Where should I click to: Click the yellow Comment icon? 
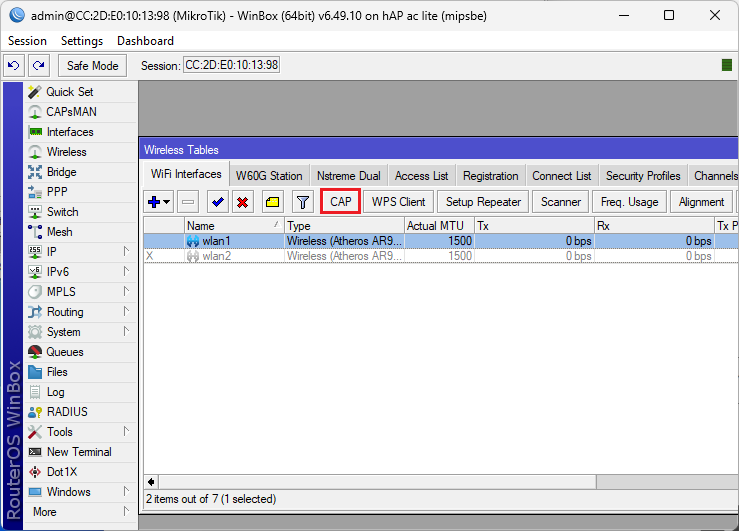(272, 202)
